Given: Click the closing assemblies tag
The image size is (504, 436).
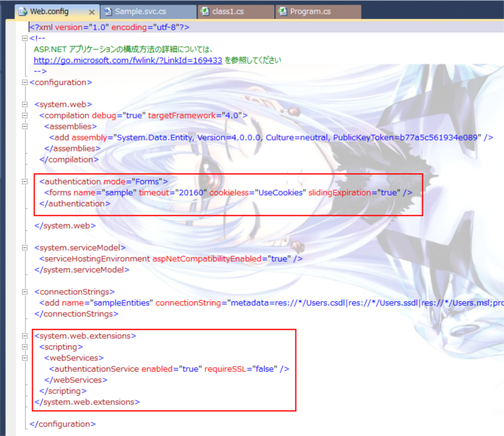Looking at the screenshot, I should [72, 149].
